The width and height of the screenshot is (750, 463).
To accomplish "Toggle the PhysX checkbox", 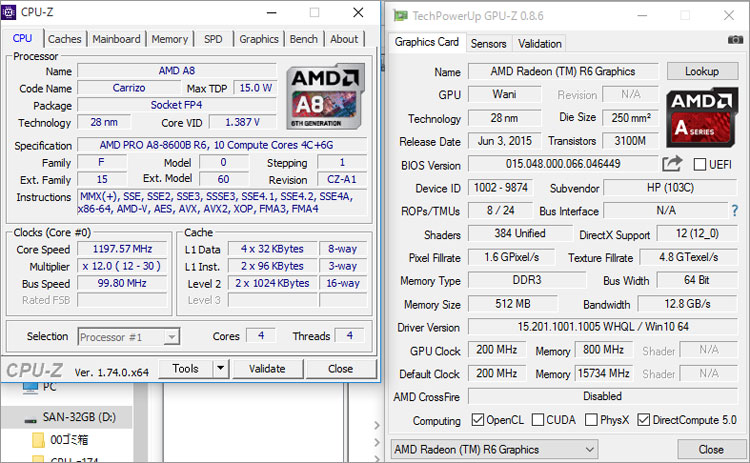I will click(x=591, y=419).
